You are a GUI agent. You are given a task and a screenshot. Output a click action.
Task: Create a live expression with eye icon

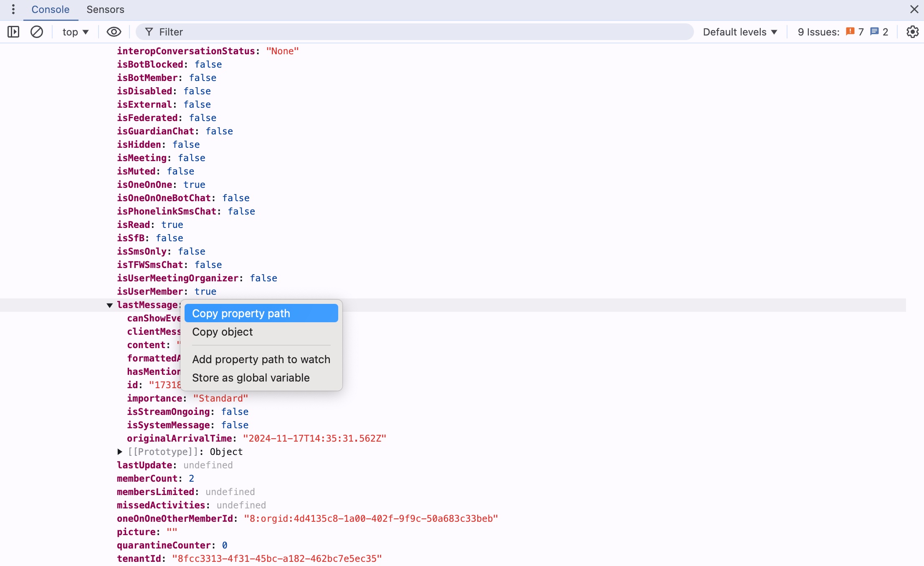point(114,32)
